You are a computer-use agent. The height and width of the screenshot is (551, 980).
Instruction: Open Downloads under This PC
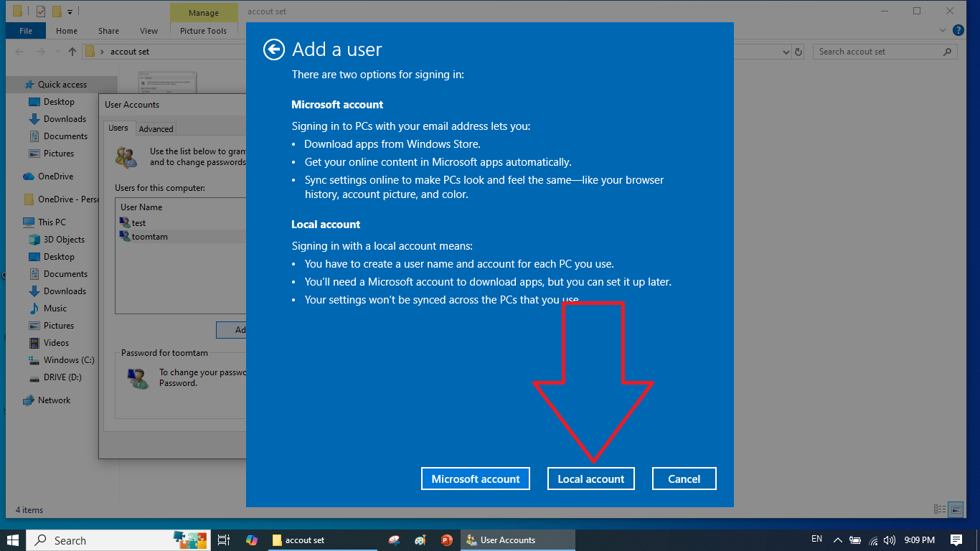[65, 291]
